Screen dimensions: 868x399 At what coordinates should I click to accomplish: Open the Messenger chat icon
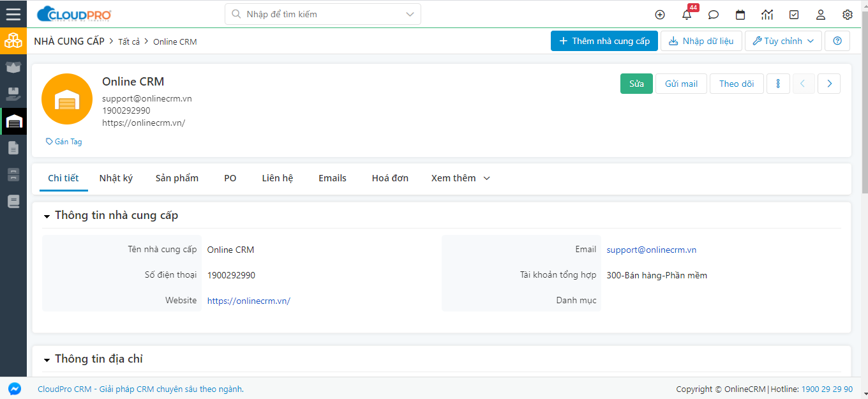(14, 389)
